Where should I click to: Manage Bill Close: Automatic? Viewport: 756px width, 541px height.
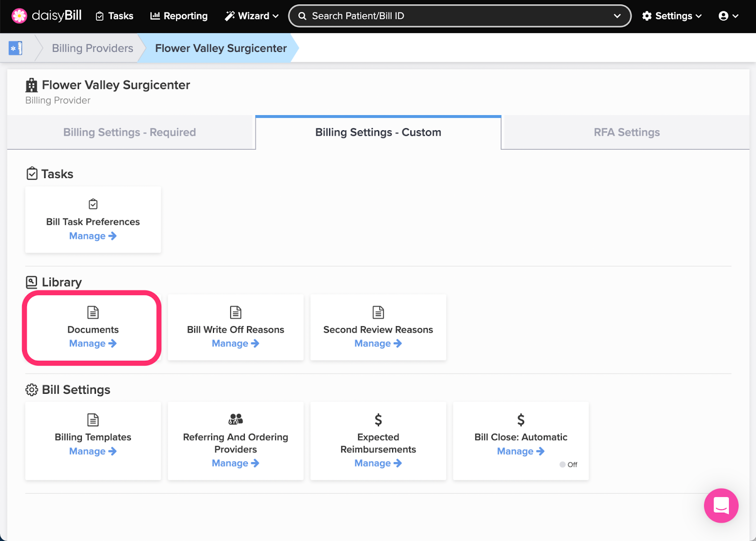(x=521, y=451)
